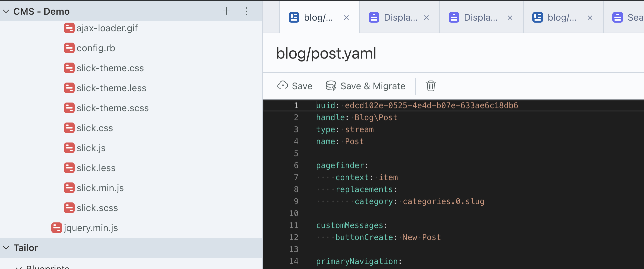644x269 pixels.
Task: Select slick-theme.css in the tree
Action: click(110, 68)
